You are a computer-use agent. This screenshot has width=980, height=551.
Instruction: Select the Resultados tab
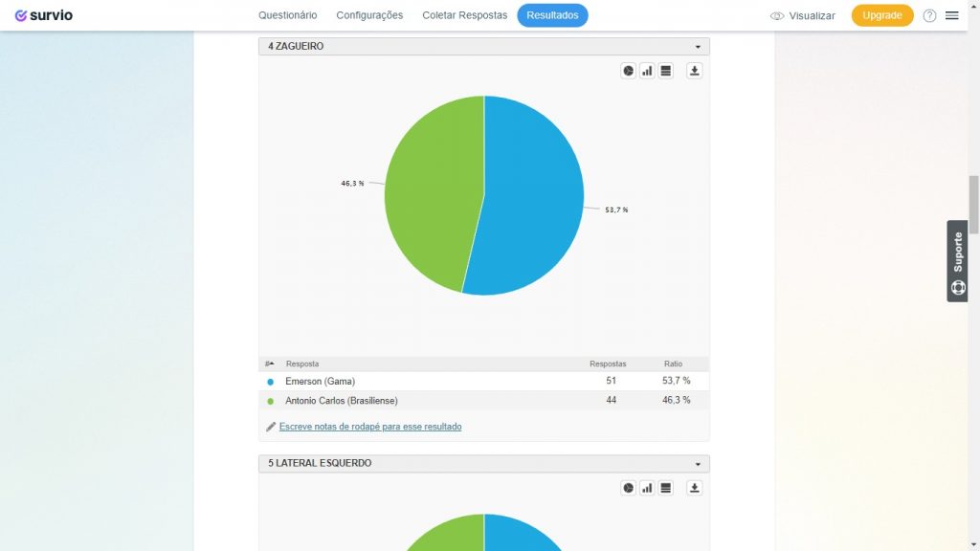[552, 15]
